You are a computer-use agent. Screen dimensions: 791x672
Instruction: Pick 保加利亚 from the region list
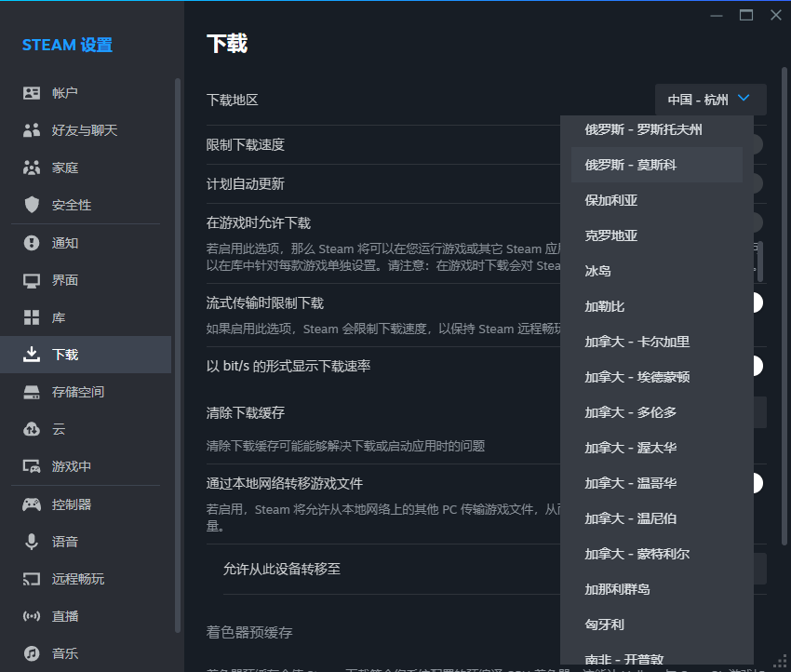click(x=656, y=200)
